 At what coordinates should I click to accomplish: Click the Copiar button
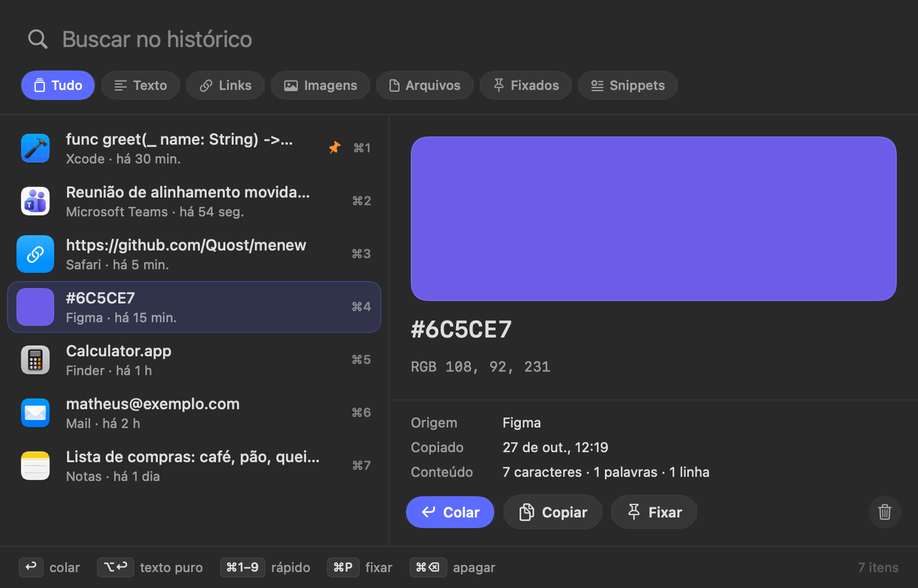click(x=553, y=512)
